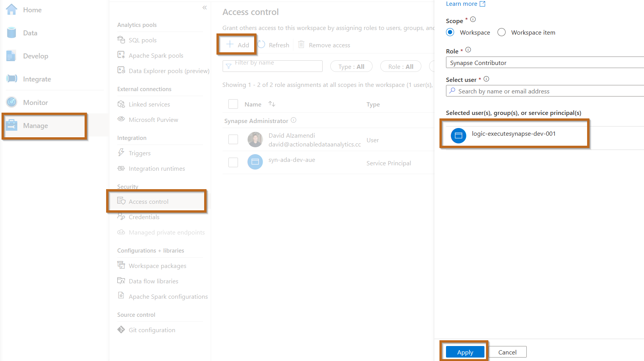This screenshot has height=361, width=644.
Task: Open the Type : All filter
Action: coord(351,67)
